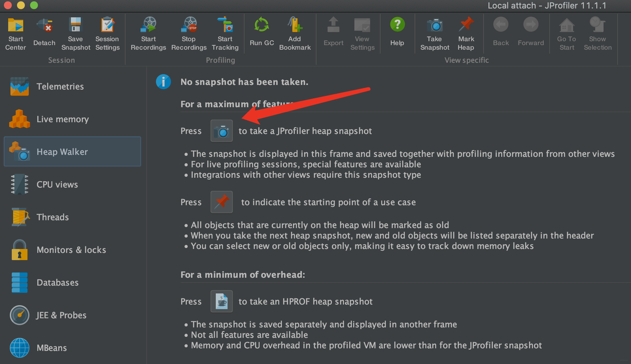Image resolution: width=631 pixels, height=364 pixels.
Task: Add a bookmark from the toolbar
Action: 295,34
